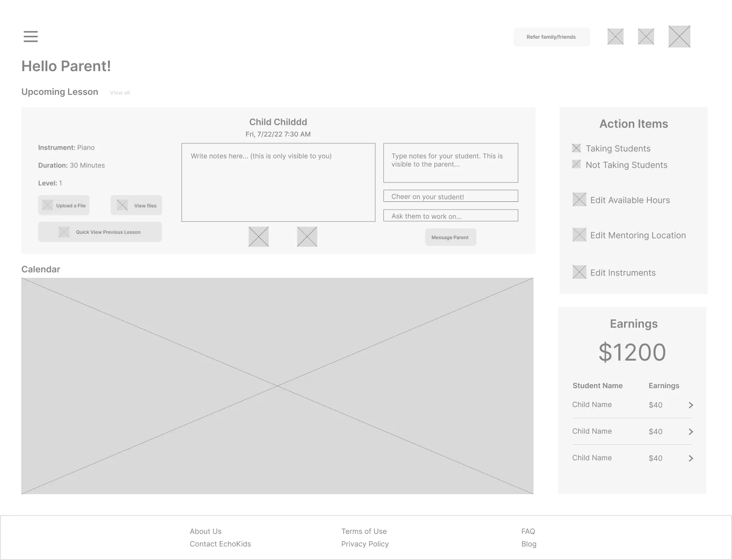This screenshot has height=560, width=732.
Task: Toggle the Taking Students checkbox
Action: pyautogui.click(x=576, y=148)
